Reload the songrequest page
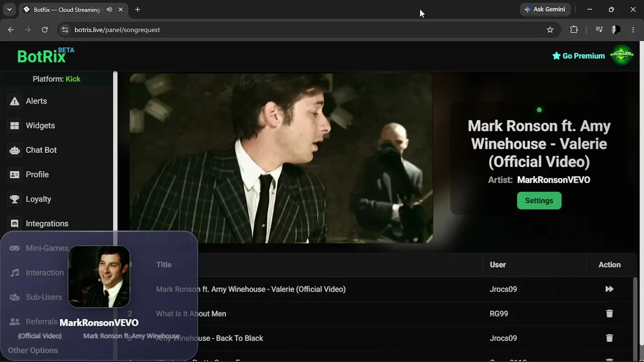The width and height of the screenshot is (644, 362). point(45,30)
